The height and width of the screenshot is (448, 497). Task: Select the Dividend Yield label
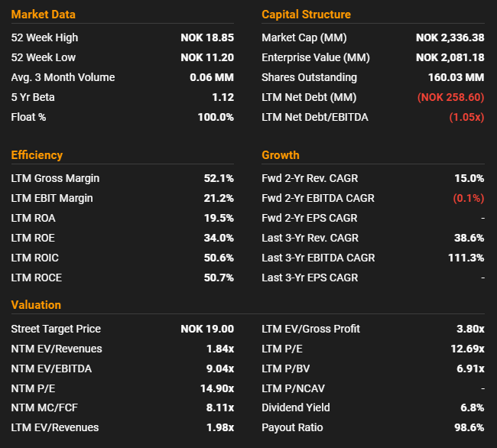[x=295, y=407]
